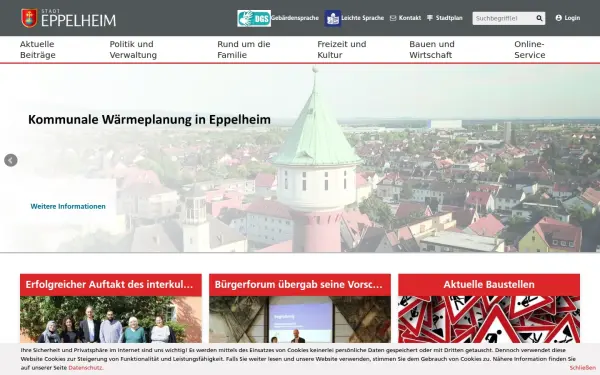Viewport: 600px width, 375px height.
Task: Open Aktuelle Beiträge menu
Action: (38, 49)
